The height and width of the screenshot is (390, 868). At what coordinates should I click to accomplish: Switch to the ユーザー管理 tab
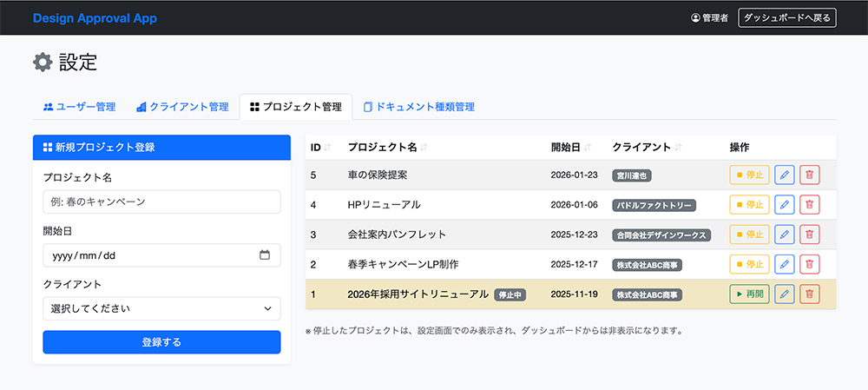point(79,107)
